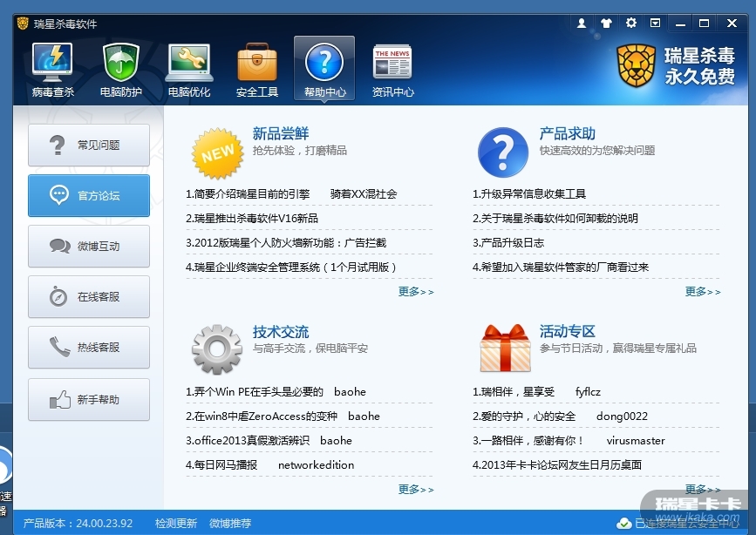Screen dimensions: 756x535
Task: Click the 官方论坛 sidebar button
Action: [x=89, y=196]
